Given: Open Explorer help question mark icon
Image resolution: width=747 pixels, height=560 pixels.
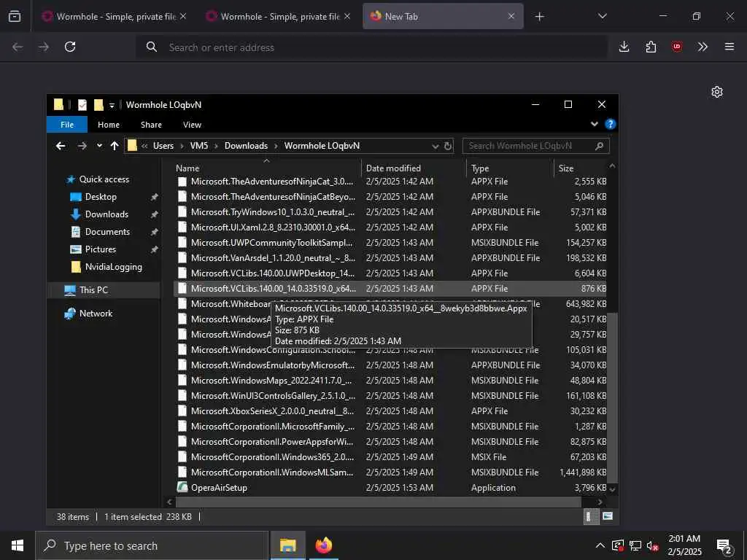Looking at the screenshot, I should (x=610, y=124).
